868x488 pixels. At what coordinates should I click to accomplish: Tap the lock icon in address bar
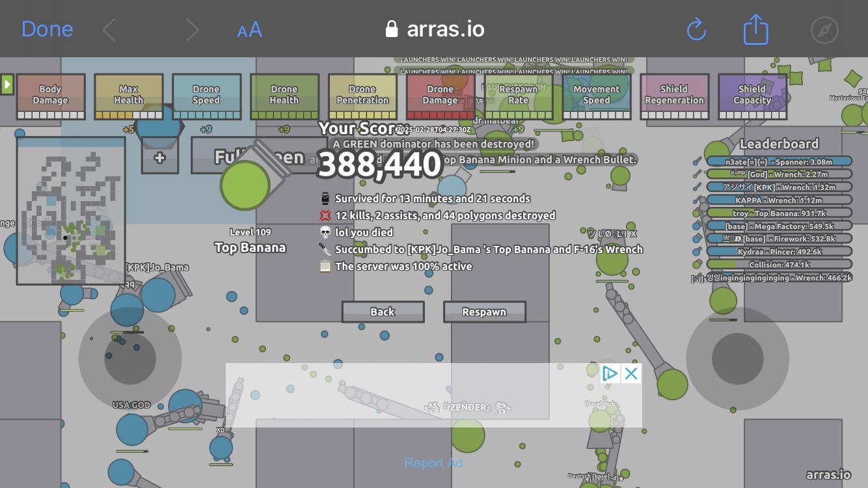(x=391, y=29)
